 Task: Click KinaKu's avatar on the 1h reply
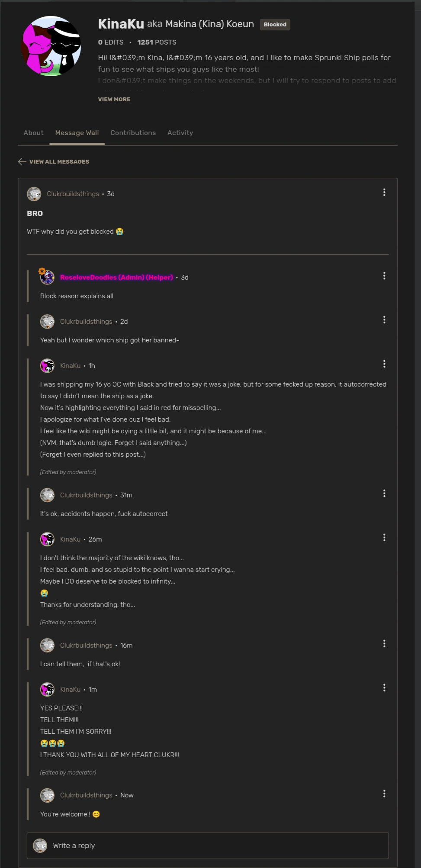[47, 366]
